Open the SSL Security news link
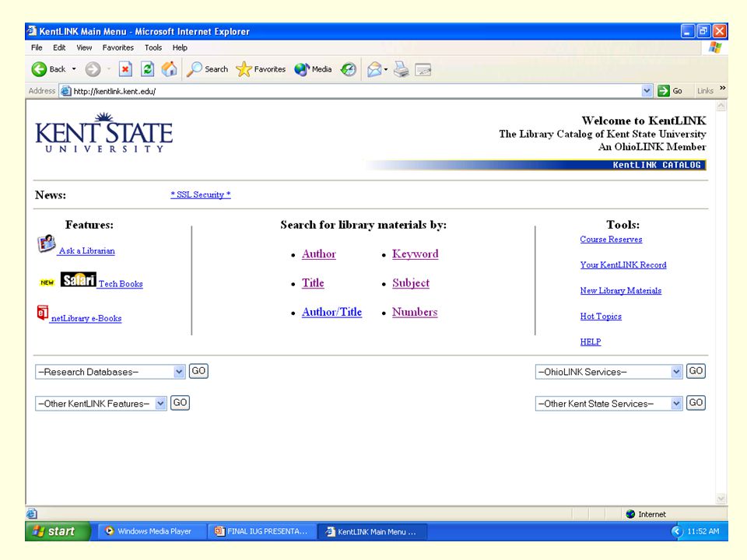Screen dimensions: 747x560 (x=201, y=194)
